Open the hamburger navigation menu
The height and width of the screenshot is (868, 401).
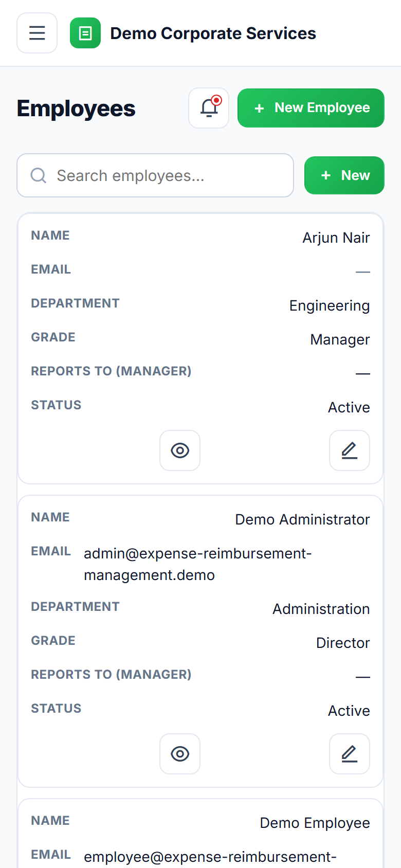[x=37, y=33]
